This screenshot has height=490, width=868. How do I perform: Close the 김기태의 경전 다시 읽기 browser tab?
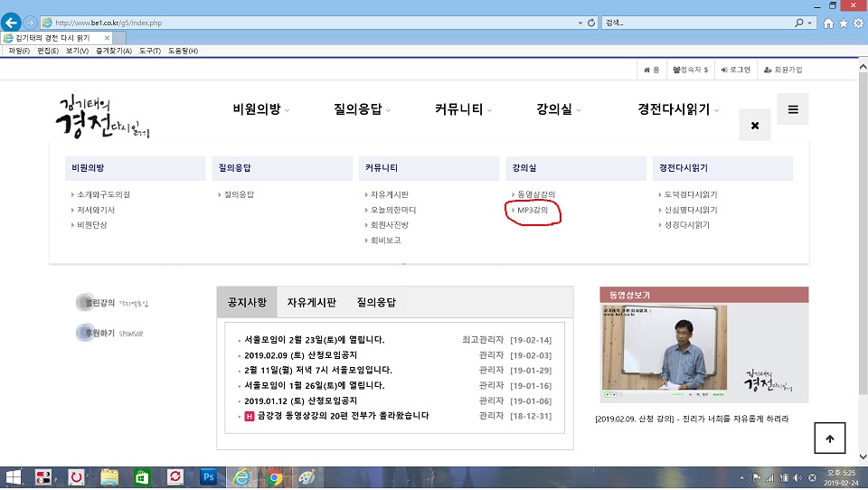(x=107, y=38)
